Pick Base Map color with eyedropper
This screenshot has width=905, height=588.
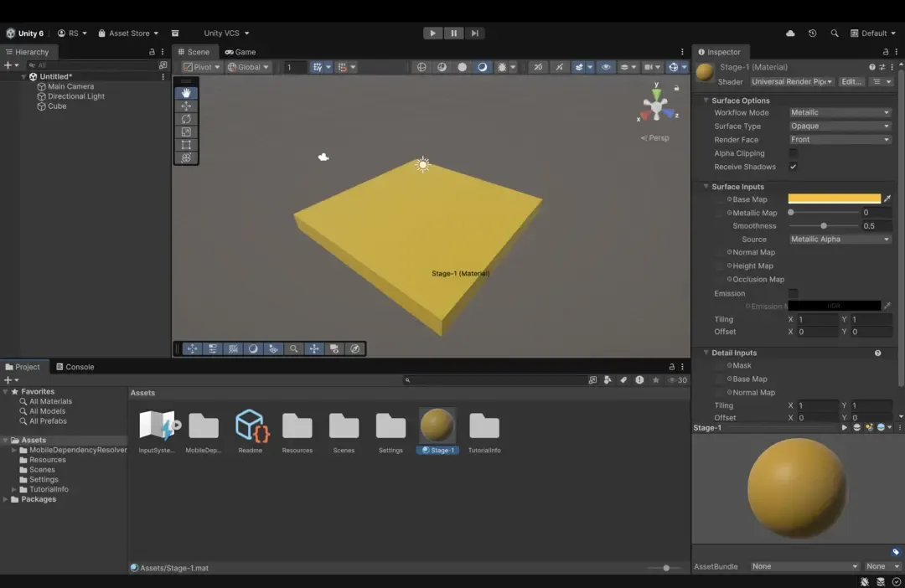[887, 199]
